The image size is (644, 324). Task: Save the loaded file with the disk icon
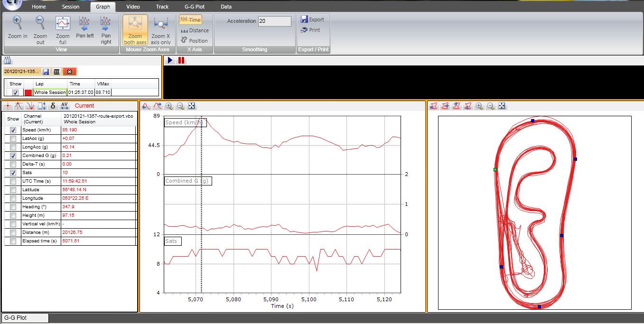pos(46,72)
